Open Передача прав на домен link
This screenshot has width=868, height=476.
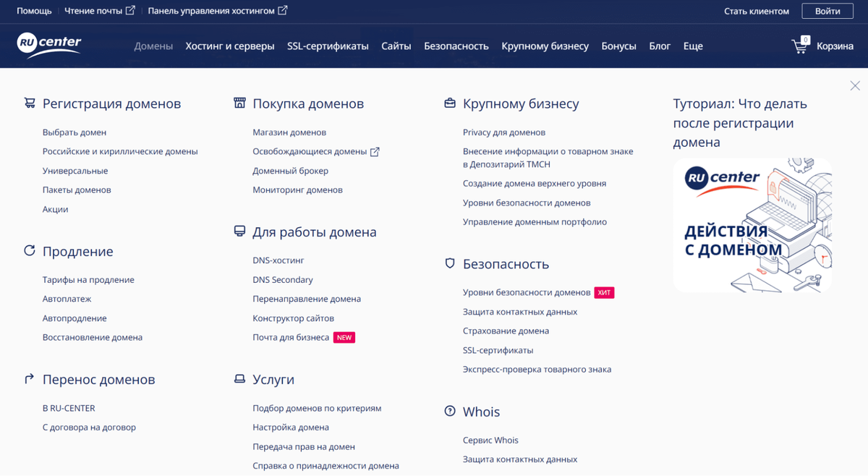pyautogui.click(x=304, y=446)
